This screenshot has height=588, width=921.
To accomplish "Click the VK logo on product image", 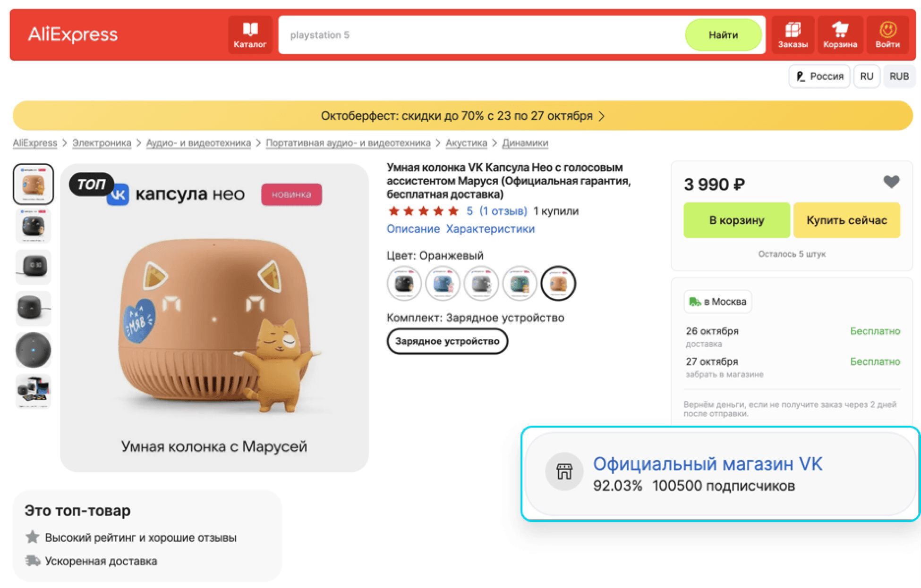I will click(x=118, y=194).
